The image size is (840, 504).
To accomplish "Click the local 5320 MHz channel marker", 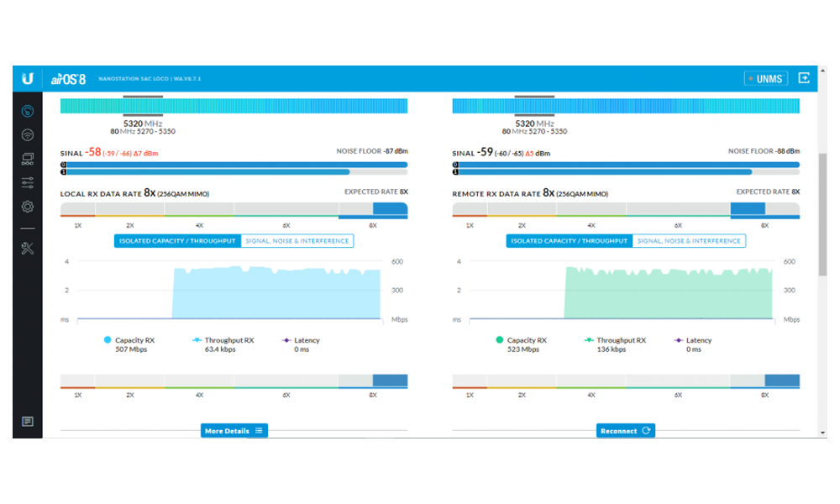I will point(143,123).
